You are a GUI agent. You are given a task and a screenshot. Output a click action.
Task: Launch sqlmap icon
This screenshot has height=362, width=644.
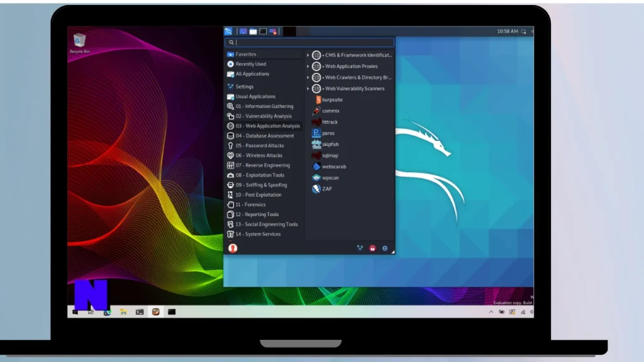tap(316, 156)
